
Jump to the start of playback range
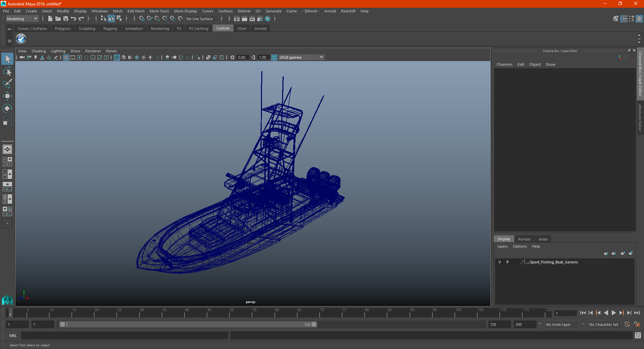[583, 313]
